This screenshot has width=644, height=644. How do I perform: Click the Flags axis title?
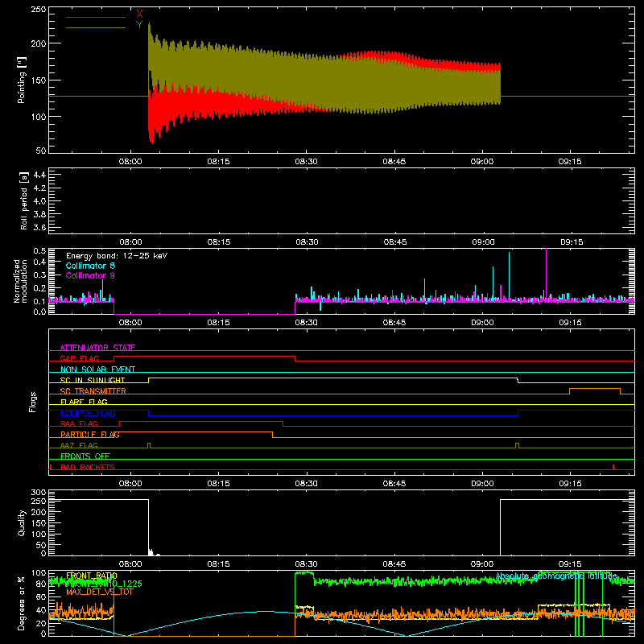click(33, 402)
